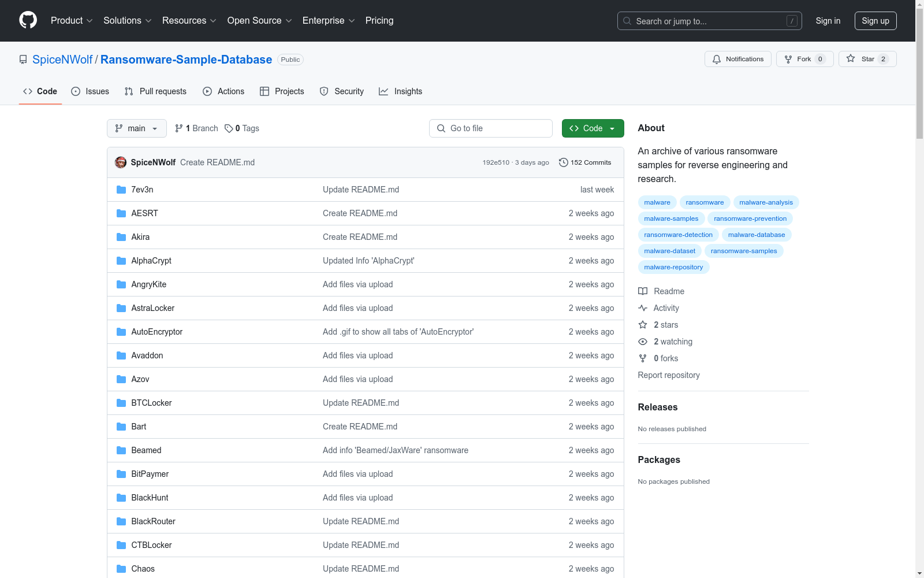The height and width of the screenshot is (578, 924).
Task: Focus the Search or jump to field
Action: point(710,21)
